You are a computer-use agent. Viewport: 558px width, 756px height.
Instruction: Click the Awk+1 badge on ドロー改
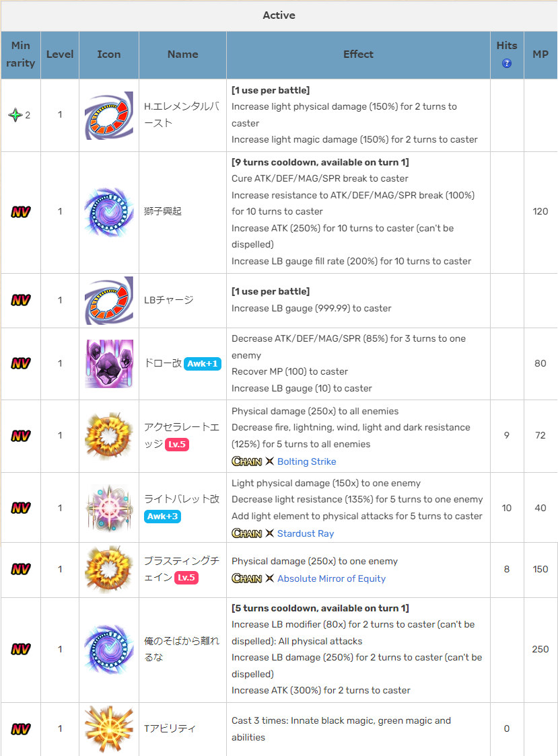202,363
